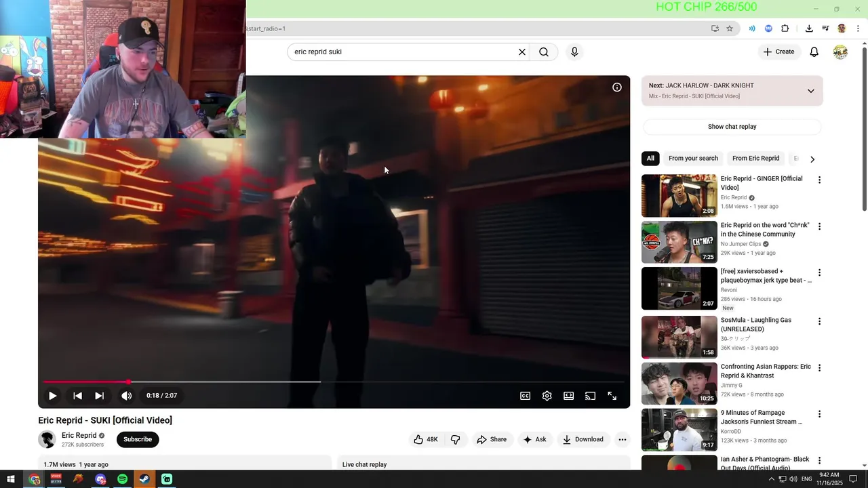Open the YouTube account avatar menu

coord(840,52)
